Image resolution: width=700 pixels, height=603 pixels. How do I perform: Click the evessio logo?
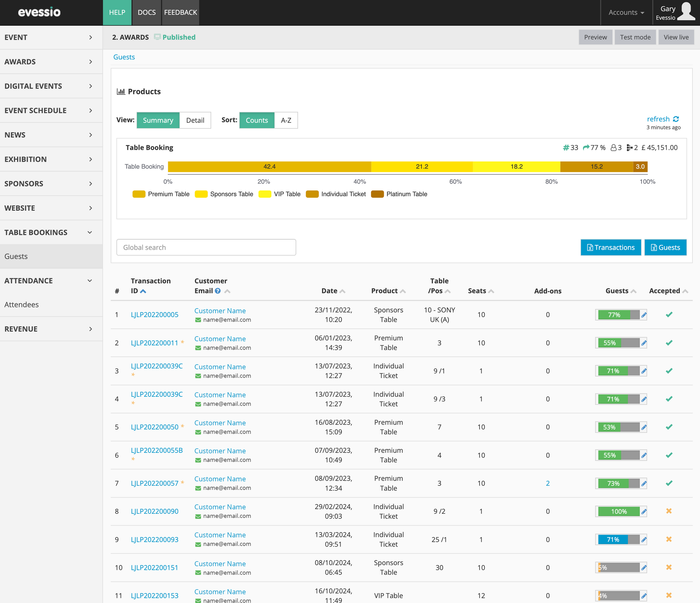coord(39,12)
